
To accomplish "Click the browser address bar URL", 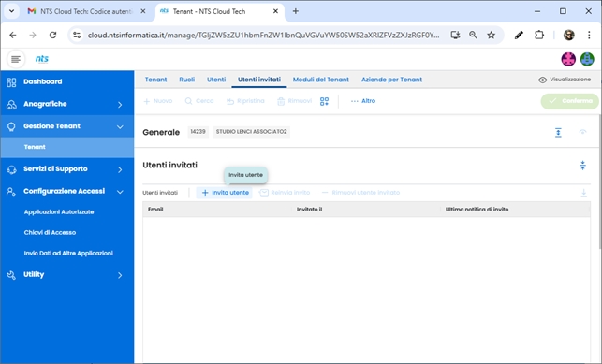I will 263,35.
